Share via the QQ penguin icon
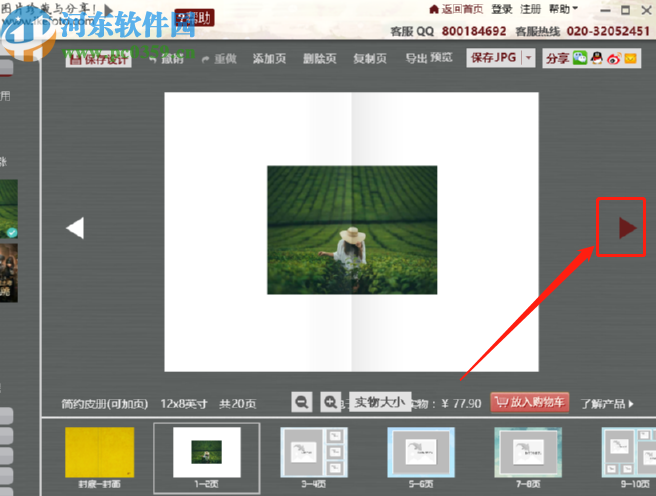The image size is (656, 496). tap(597, 58)
